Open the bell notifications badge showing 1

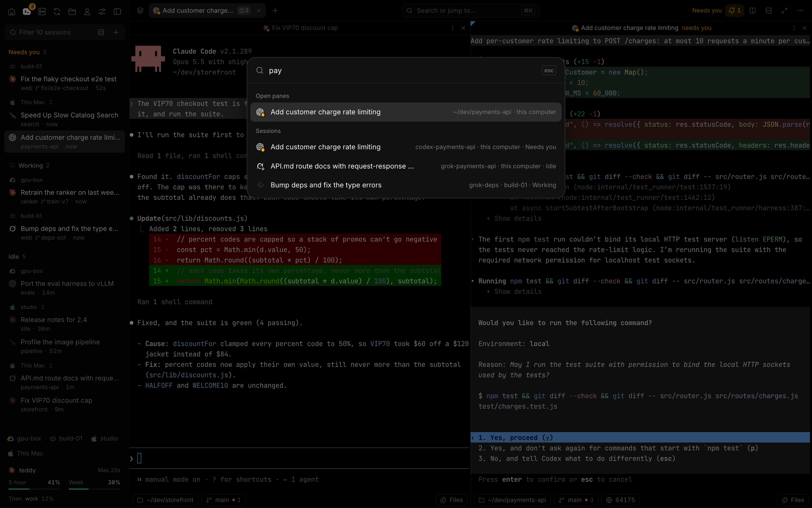click(735, 10)
